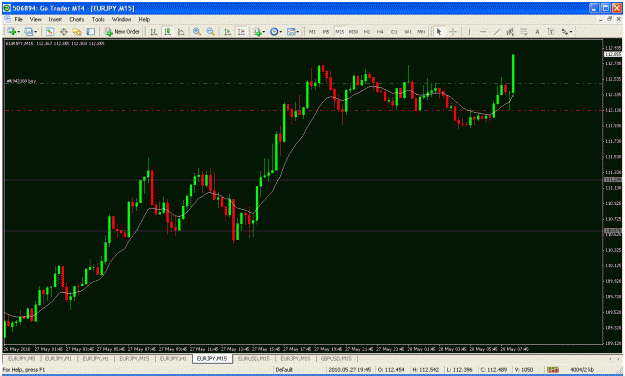Select the MN timeframe button
625x376 pixels.
[421, 31]
